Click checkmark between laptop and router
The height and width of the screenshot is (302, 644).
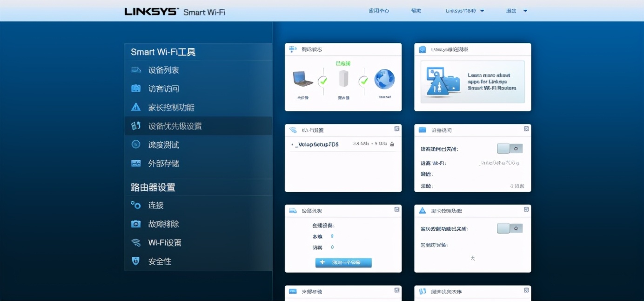click(x=323, y=81)
